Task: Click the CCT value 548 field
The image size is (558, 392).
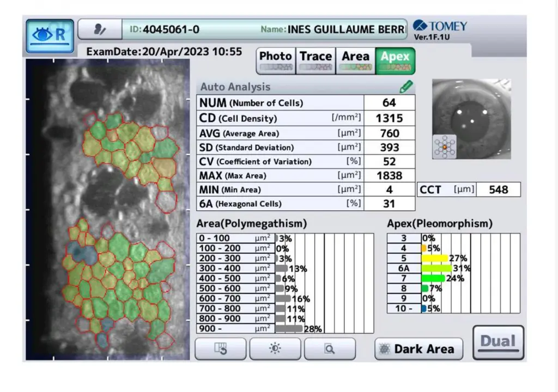Action: click(x=498, y=189)
